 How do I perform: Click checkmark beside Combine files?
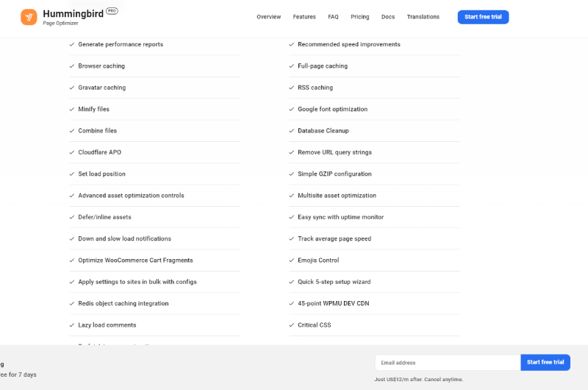(x=72, y=131)
